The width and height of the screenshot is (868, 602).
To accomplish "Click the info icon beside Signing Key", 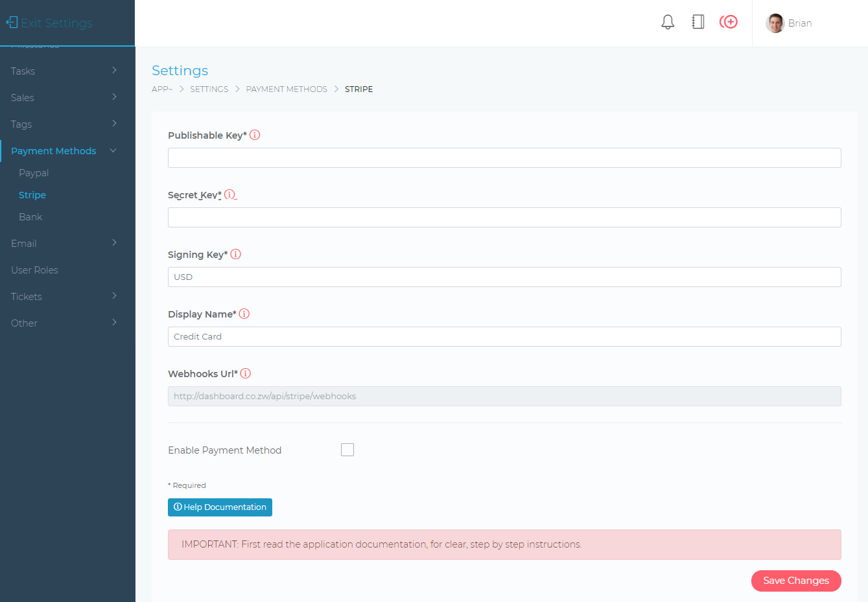I will pyautogui.click(x=235, y=254).
